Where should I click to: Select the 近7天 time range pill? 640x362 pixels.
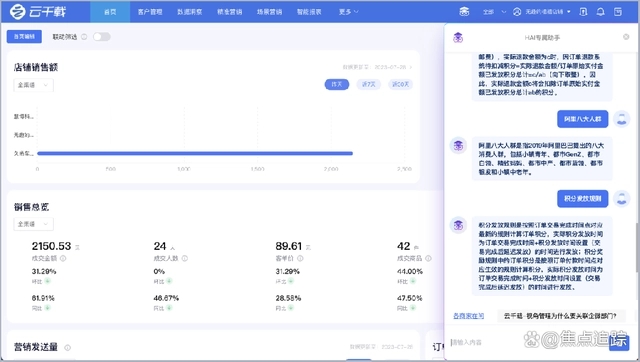[x=369, y=84]
